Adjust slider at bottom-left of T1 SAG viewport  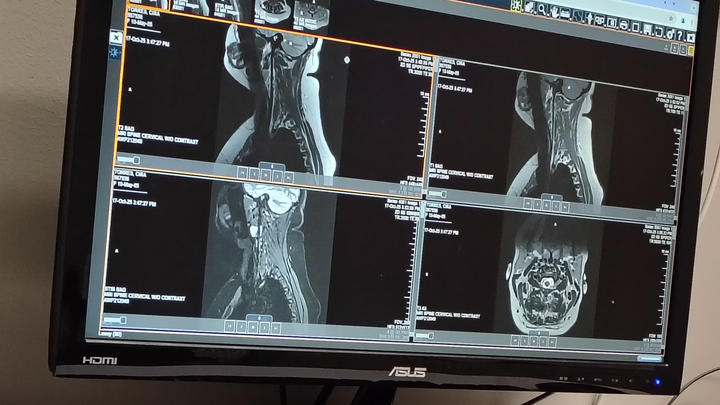point(439,194)
